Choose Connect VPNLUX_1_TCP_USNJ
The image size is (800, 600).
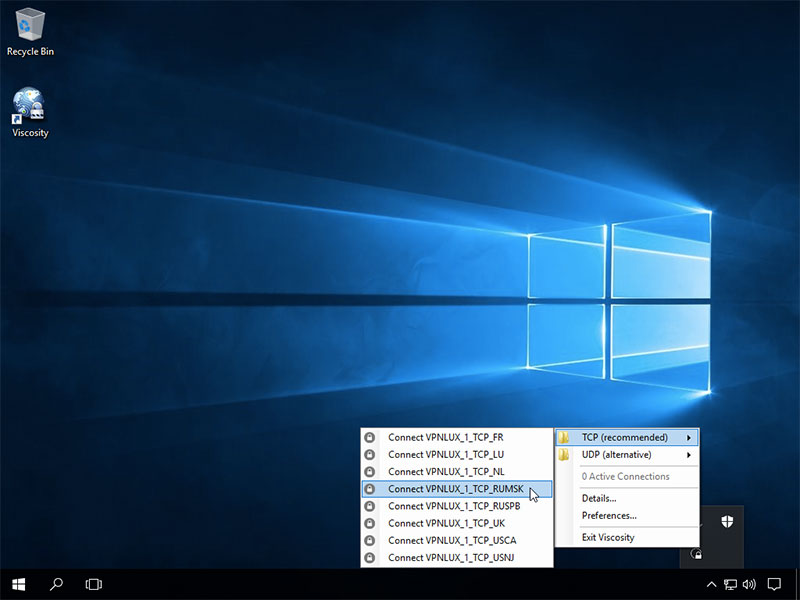(457, 558)
